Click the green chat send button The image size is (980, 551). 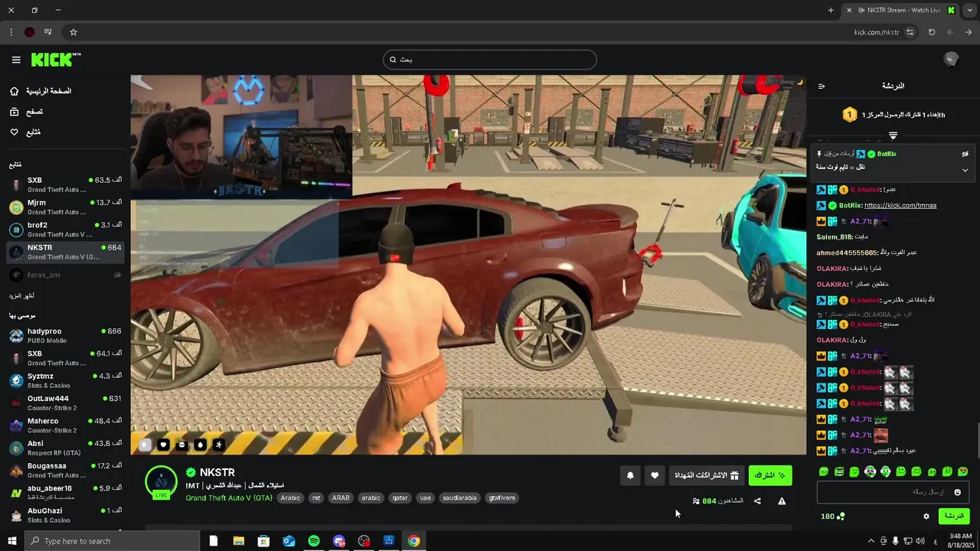point(954,516)
